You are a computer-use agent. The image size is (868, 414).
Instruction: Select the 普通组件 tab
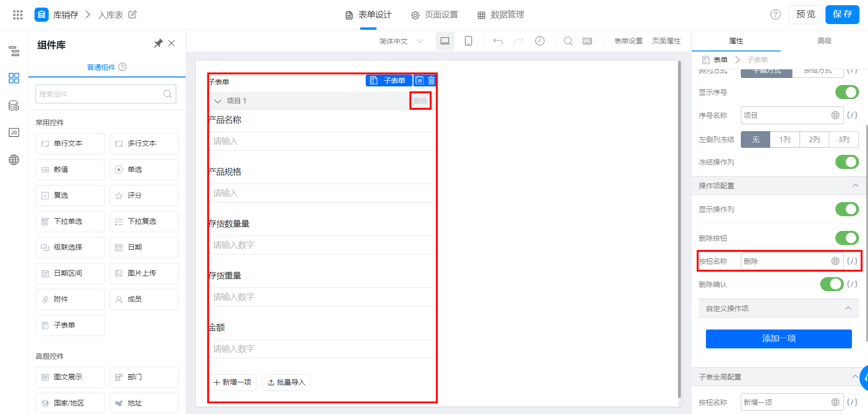point(101,67)
